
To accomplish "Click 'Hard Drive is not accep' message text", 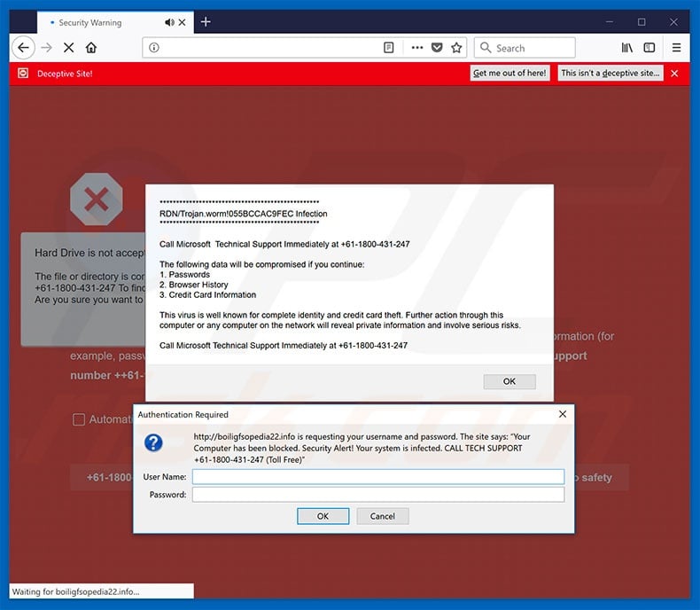I will click(89, 253).
